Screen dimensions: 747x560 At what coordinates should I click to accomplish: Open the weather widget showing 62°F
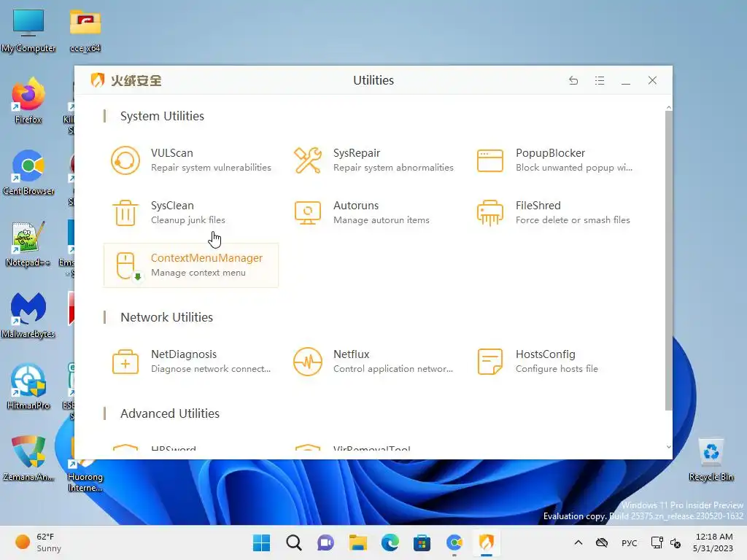click(38, 542)
